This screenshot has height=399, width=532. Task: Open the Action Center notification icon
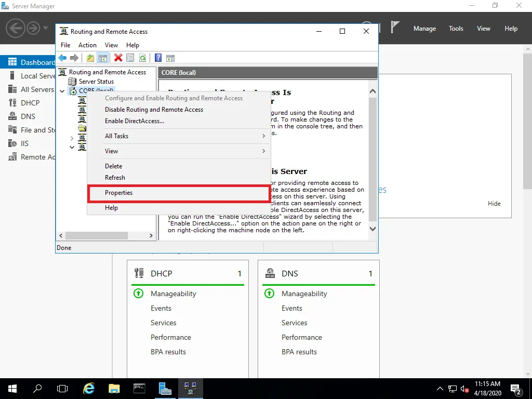click(516, 389)
